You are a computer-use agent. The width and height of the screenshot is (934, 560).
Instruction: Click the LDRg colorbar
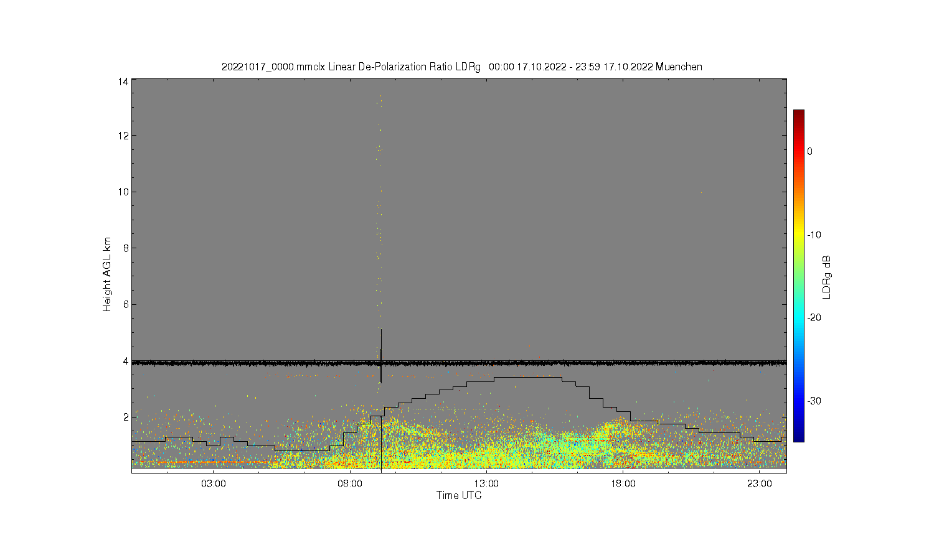coord(798,276)
